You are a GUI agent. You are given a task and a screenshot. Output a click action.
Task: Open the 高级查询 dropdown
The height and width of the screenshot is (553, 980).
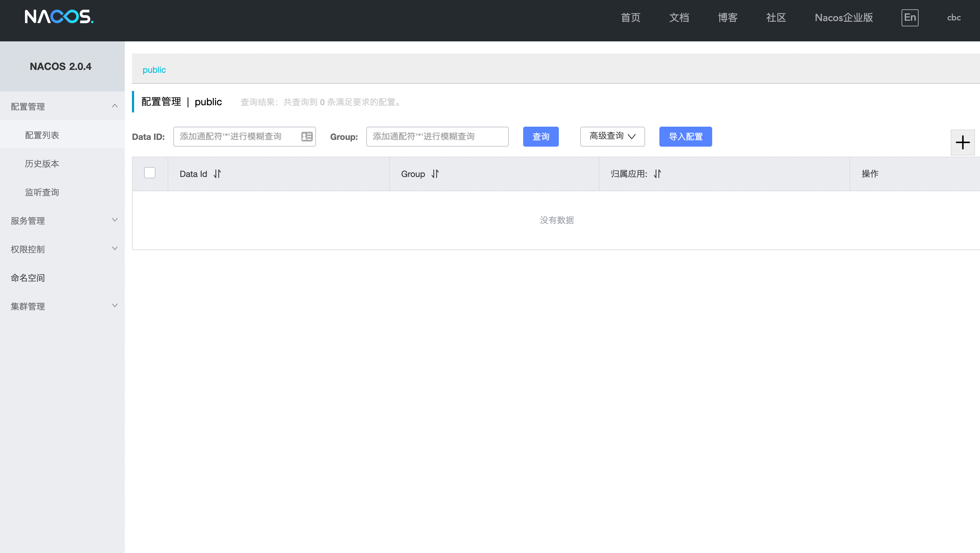point(612,136)
